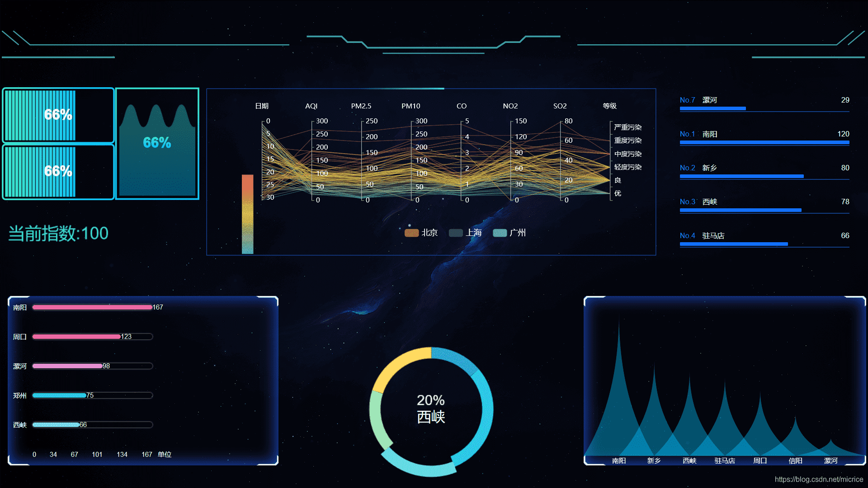Click the light green ring chart segment
Screen dimensions: 868x488
pos(377,420)
